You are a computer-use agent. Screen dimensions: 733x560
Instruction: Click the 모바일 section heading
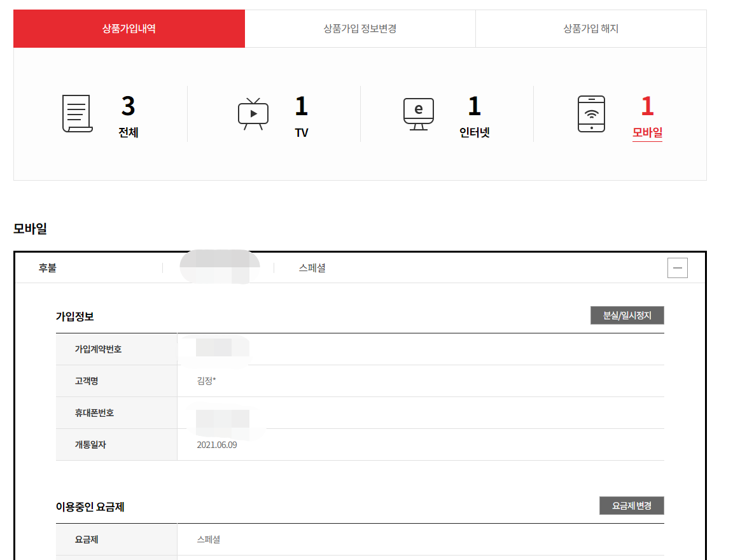[31, 229]
